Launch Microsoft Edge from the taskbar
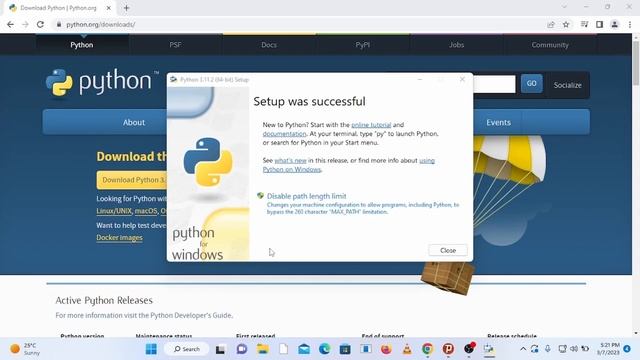The height and width of the screenshot is (360, 640). coord(324,349)
